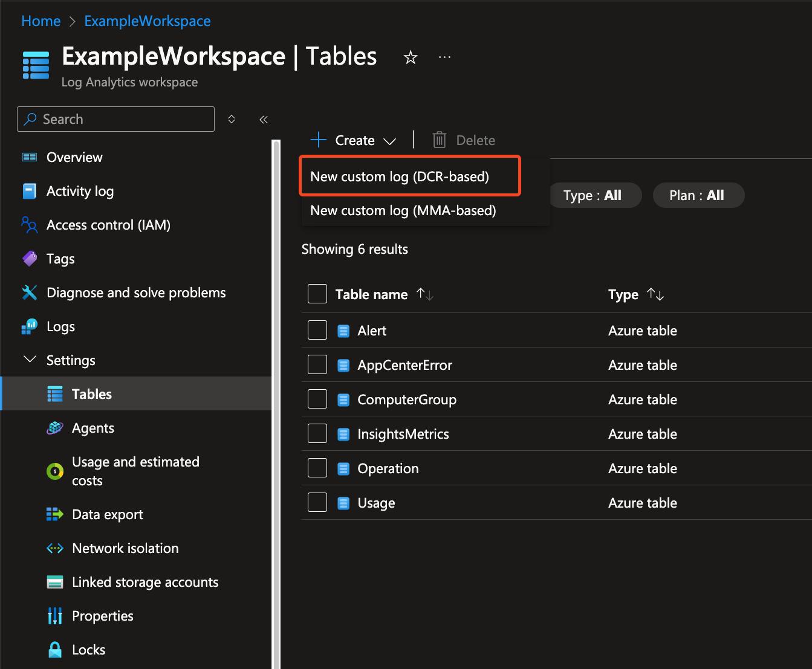Favorite the workspace with the star icon

pyautogui.click(x=411, y=57)
